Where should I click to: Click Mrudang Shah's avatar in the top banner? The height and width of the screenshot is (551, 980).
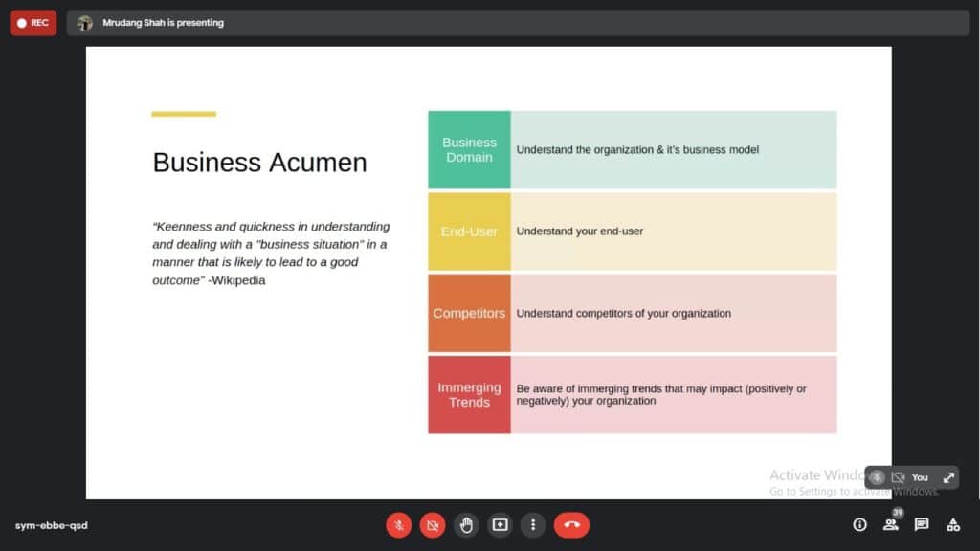point(85,22)
